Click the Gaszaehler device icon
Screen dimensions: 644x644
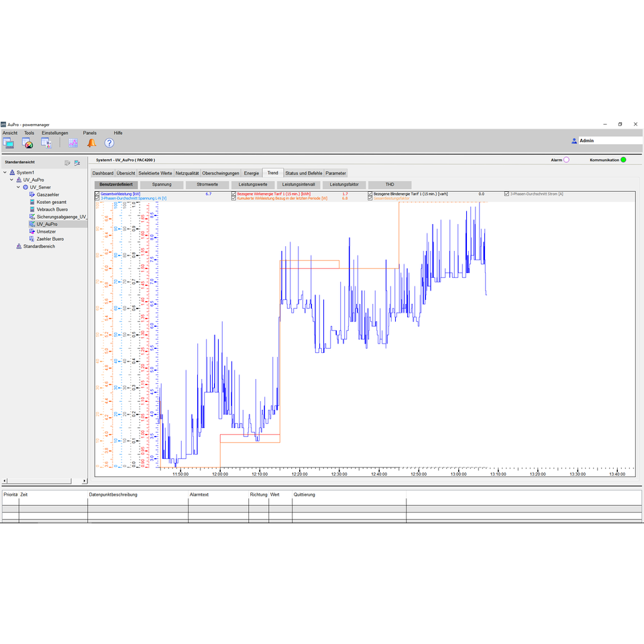(32, 195)
